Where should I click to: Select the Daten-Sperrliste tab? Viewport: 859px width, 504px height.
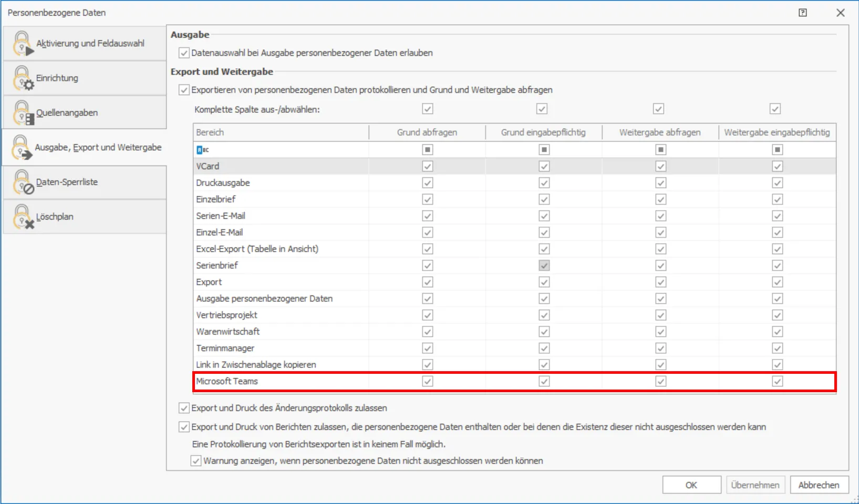85,182
